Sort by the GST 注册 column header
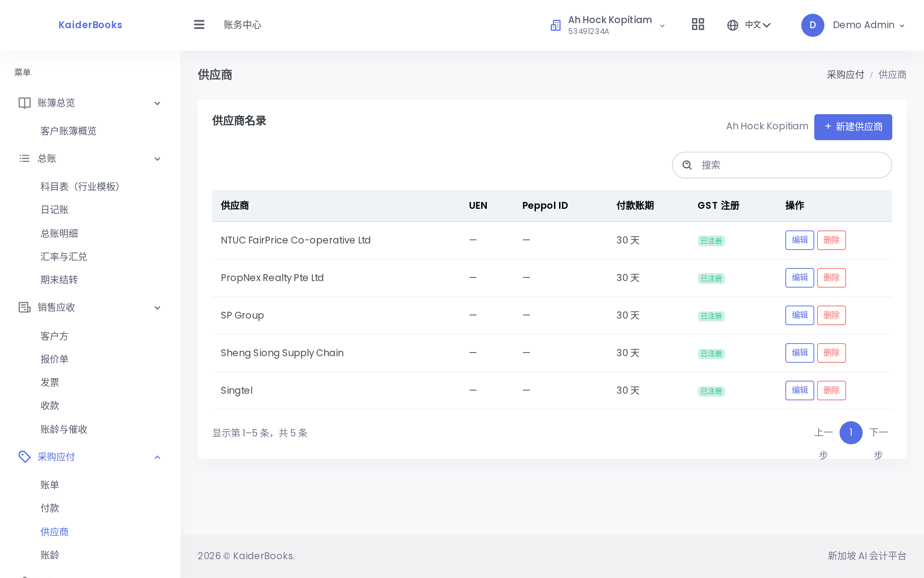 (x=718, y=206)
